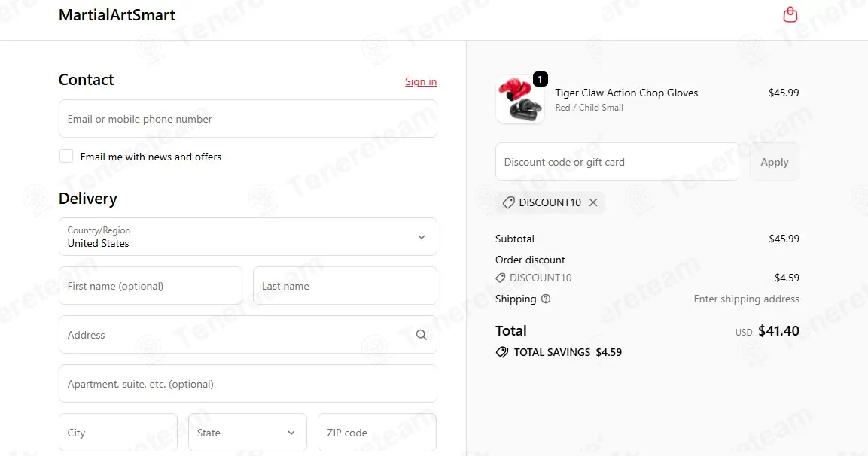Click the Delivery section heading
Viewport: 868px width, 456px height.
click(88, 198)
